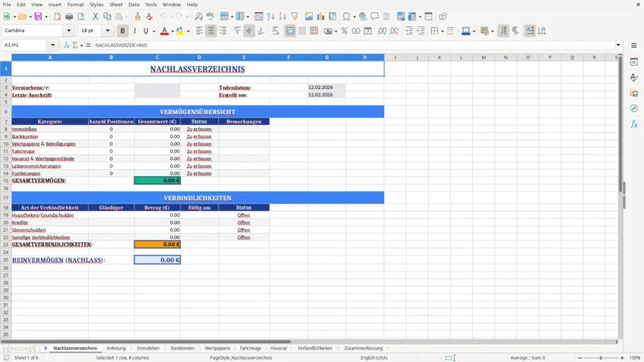This screenshot has height=362, width=644.
Task: Toggle center horizontal alignment
Action: pyautogui.click(x=211, y=31)
